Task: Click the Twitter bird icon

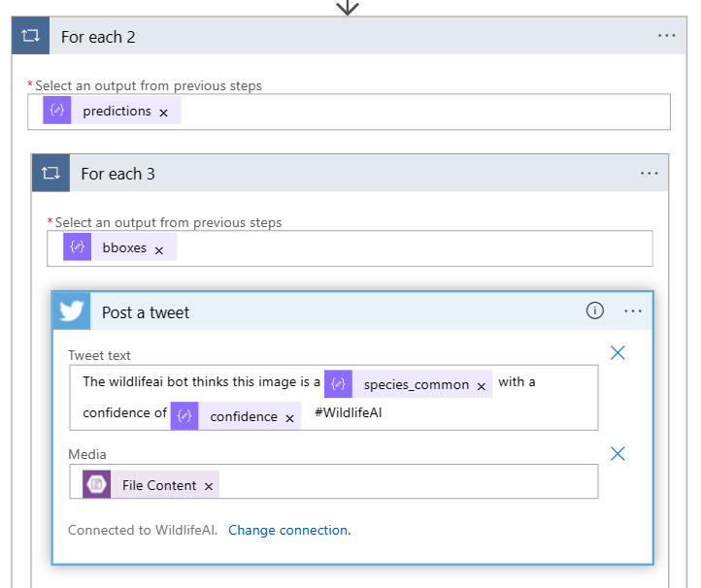Action: pos(72,311)
